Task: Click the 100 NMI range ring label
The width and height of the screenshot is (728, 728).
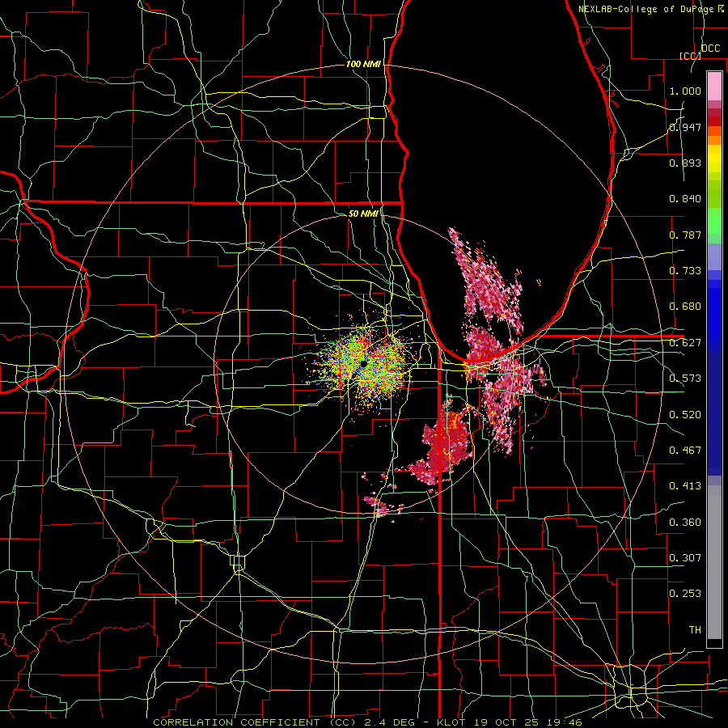Action: [x=363, y=64]
